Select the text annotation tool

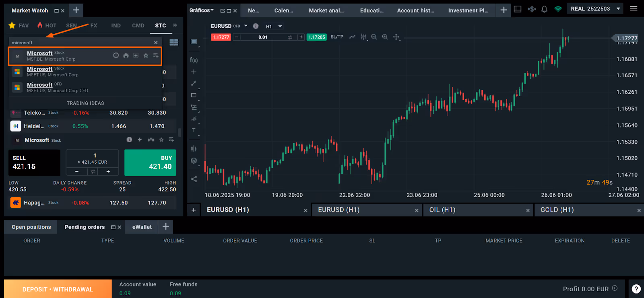[x=194, y=130]
